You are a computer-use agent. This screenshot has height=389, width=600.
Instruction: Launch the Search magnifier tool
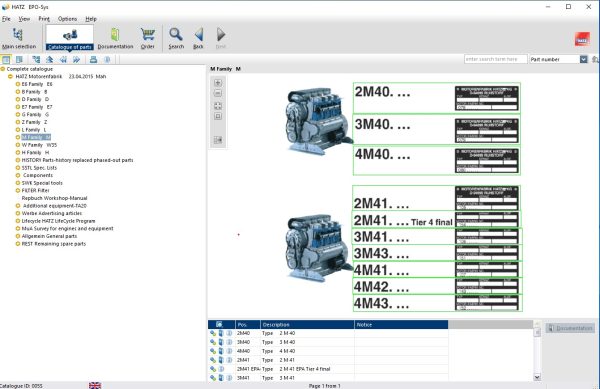(x=176, y=38)
